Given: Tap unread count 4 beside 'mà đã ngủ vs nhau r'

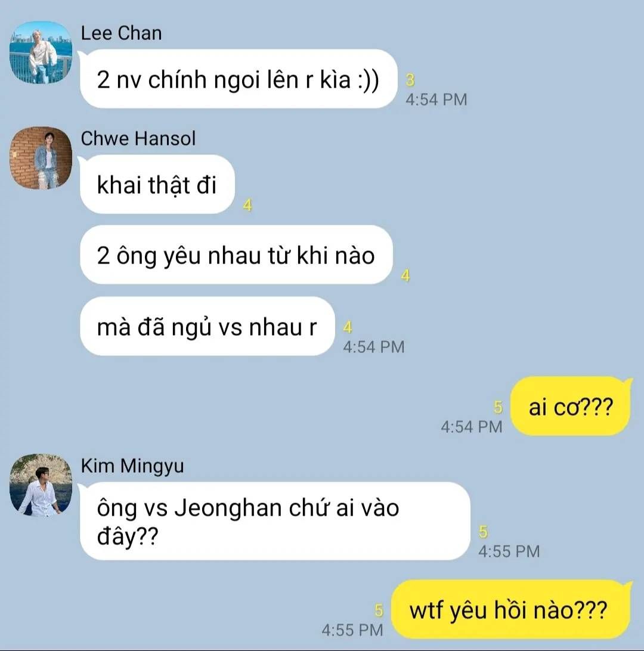Looking at the screenshot, I should click(x=348, y=327).
